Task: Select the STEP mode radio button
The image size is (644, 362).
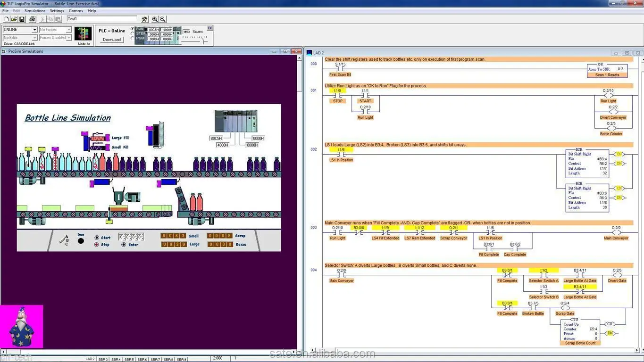Action: tap(133, 34)
